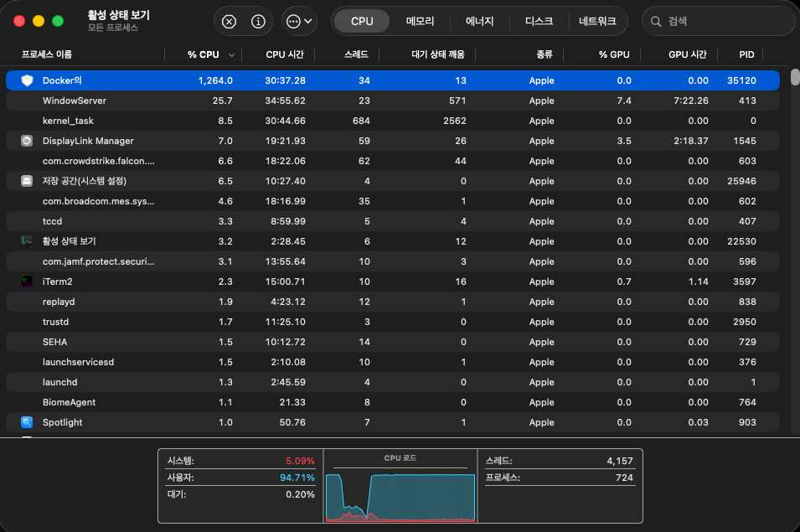Click the 저장 공간 disk icon
Viewport: 800px width, 532px height.
click(27, 181)
